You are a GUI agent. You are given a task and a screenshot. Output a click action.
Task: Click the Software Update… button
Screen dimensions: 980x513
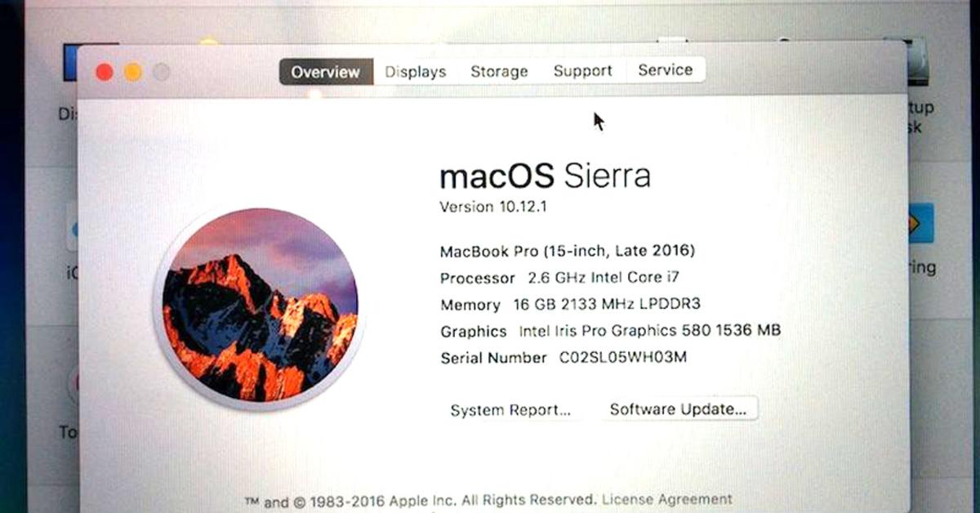pyautogui.click(x=678, y=409)
